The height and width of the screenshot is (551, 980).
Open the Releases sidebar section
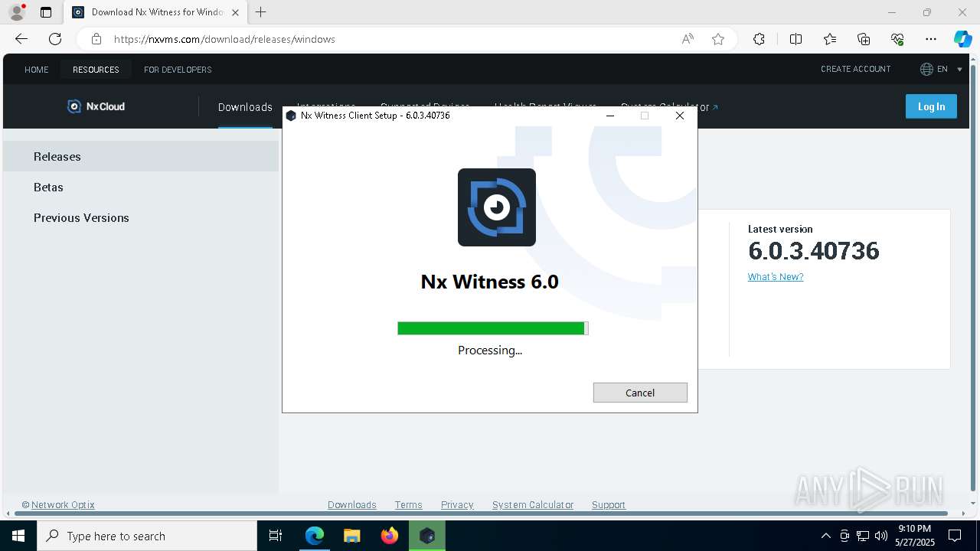[x=141, y=156]
